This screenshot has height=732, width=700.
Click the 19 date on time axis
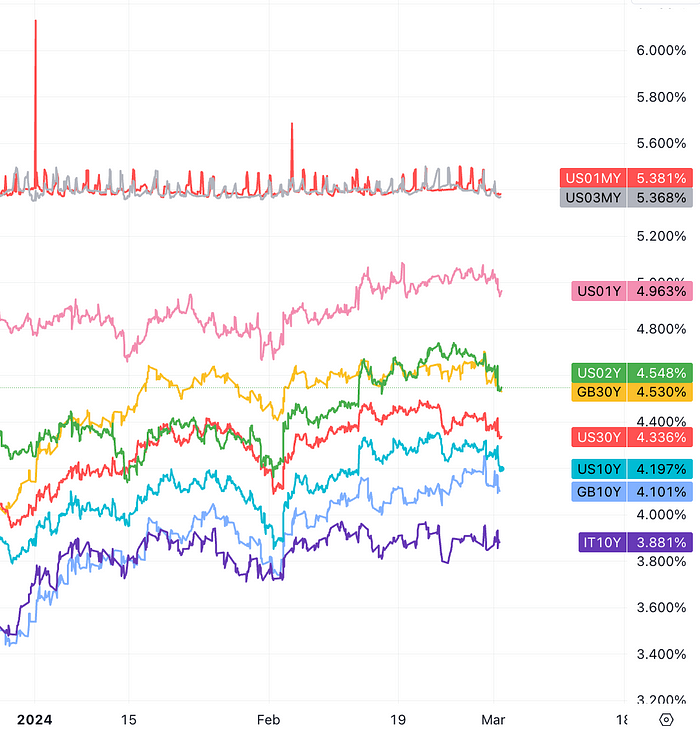click(x=398, y=719)
